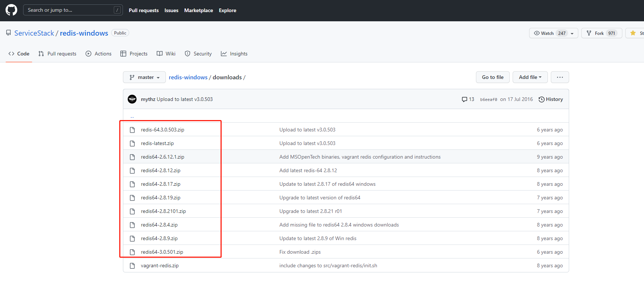Click file icon beside redis64-2.8.19.zip
The width and height of the screenshot is (644, 286).
click(132, 198)
